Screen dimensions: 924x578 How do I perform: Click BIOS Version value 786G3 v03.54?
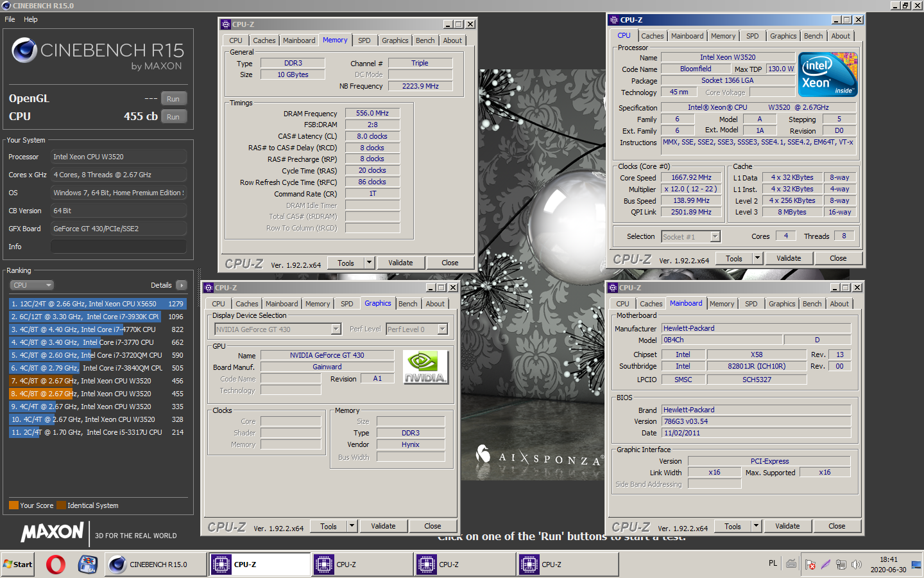[757, 421]
